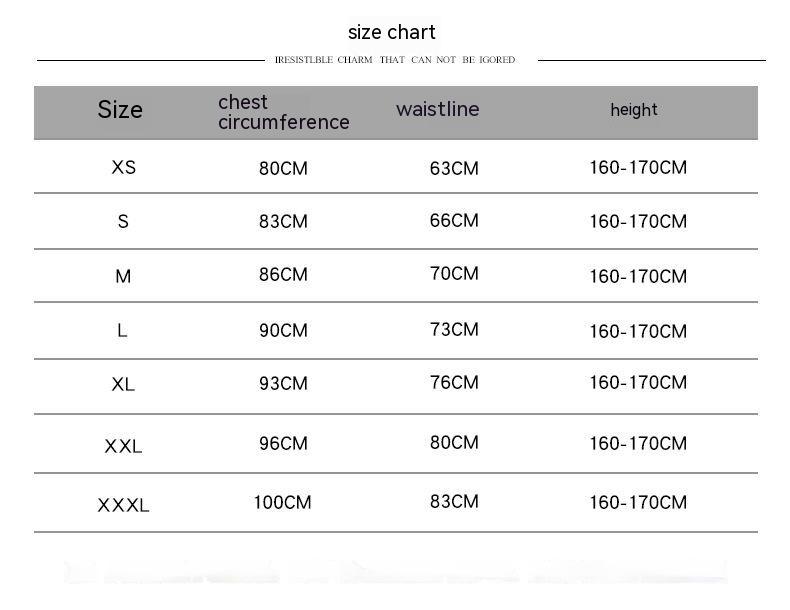Image resolution: width=790 pixels, height=610 pixels.
Task: Click the "waistline" column header
Action: coord(437,109)
